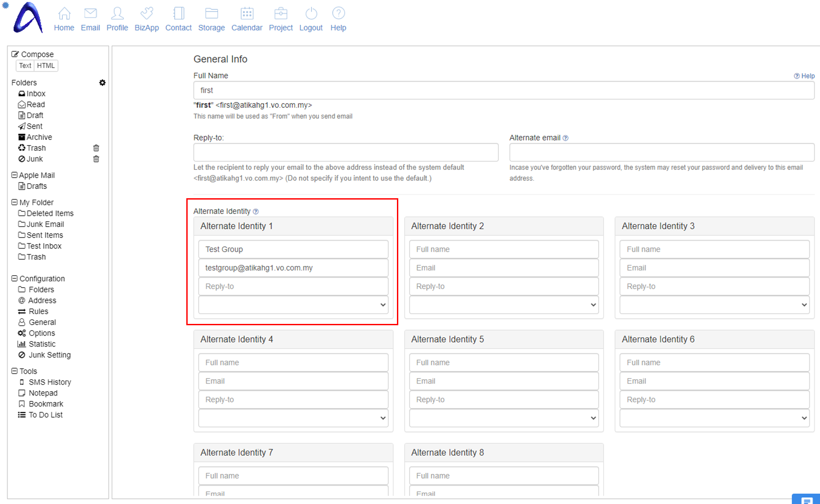
Task: Collapse the My Folder group
Action: point(14,202)
